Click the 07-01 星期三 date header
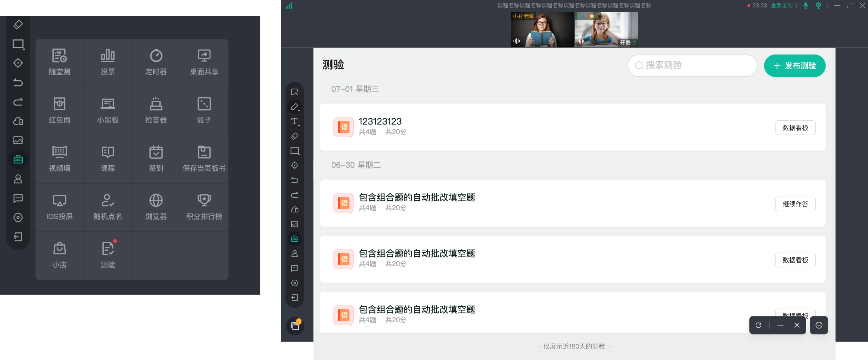 point(355,89)
